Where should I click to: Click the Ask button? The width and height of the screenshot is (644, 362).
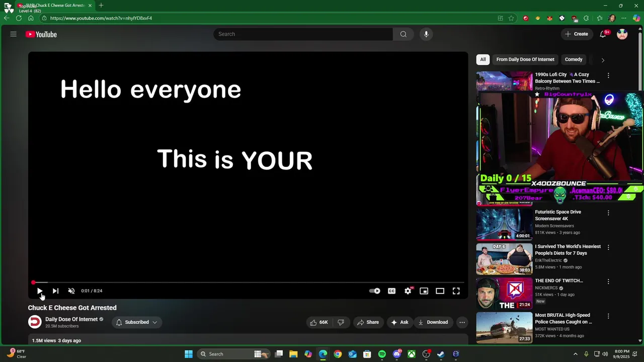pos(399,322)
